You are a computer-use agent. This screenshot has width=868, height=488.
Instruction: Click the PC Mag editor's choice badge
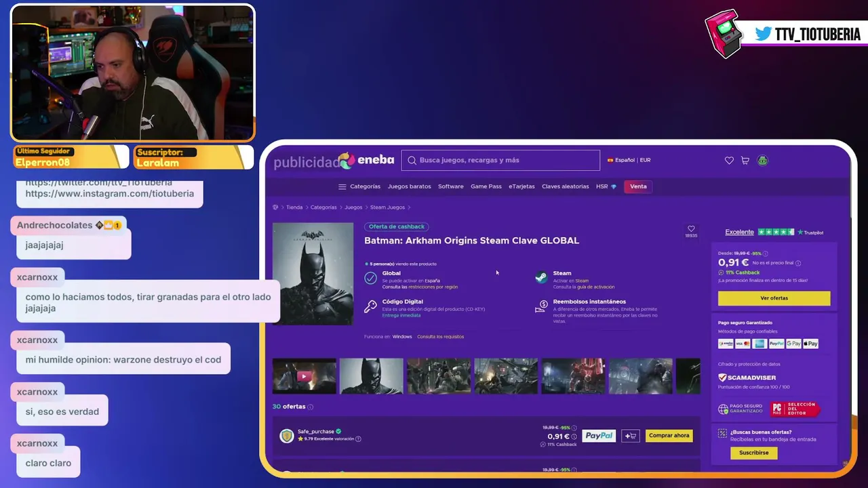click(x=794, y=409)
